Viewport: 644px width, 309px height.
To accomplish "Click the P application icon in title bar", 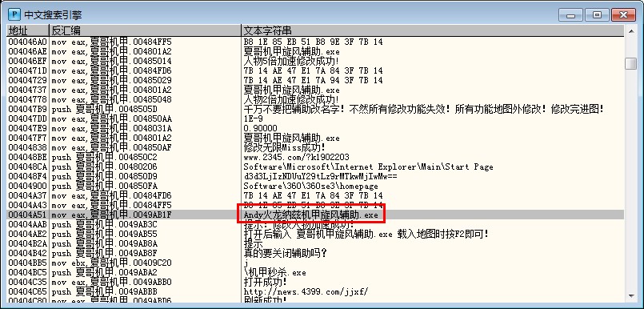I will (x=14, y=15).
